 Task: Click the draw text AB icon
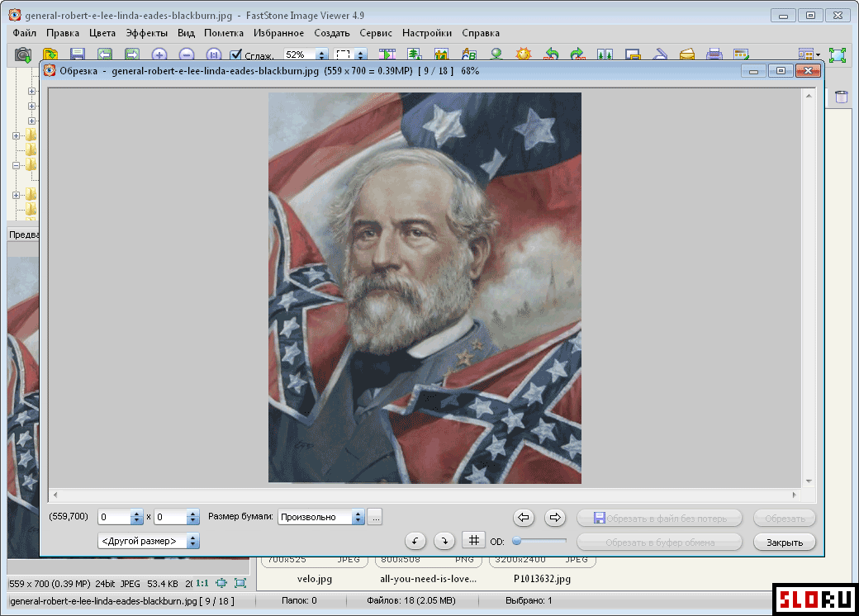[x=469, y=54]
